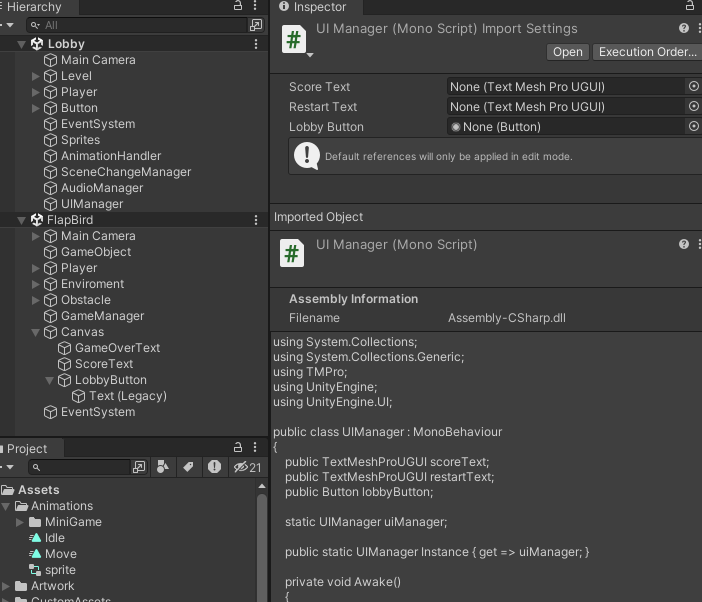Open help for Imported Object Mono Script
The height and width of the screenshot is (602, 702).
click(x=684, y=244)
